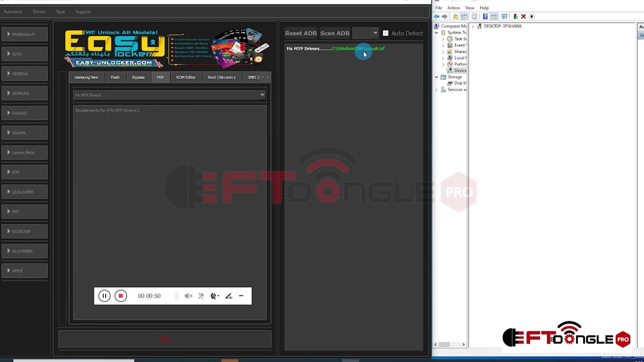Screen dimensions: 644x362
Task: Minimize the recorder toolbar
Action: [241, 296]
